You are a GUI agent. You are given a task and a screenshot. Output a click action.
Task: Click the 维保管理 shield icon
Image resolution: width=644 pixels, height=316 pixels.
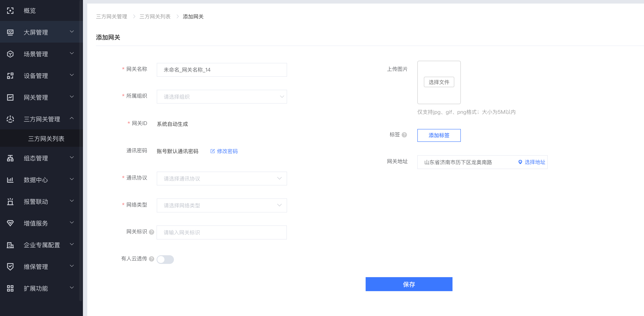coord(10,267)
